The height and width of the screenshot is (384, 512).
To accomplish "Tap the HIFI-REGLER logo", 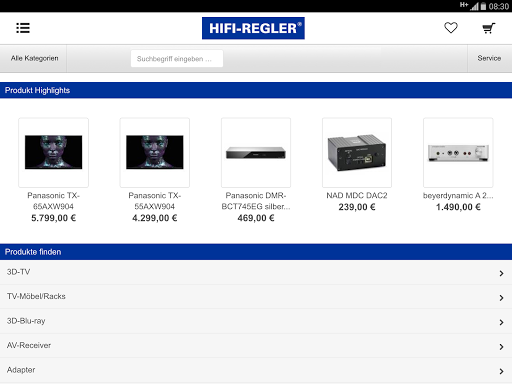I will (x=253, y=28).
